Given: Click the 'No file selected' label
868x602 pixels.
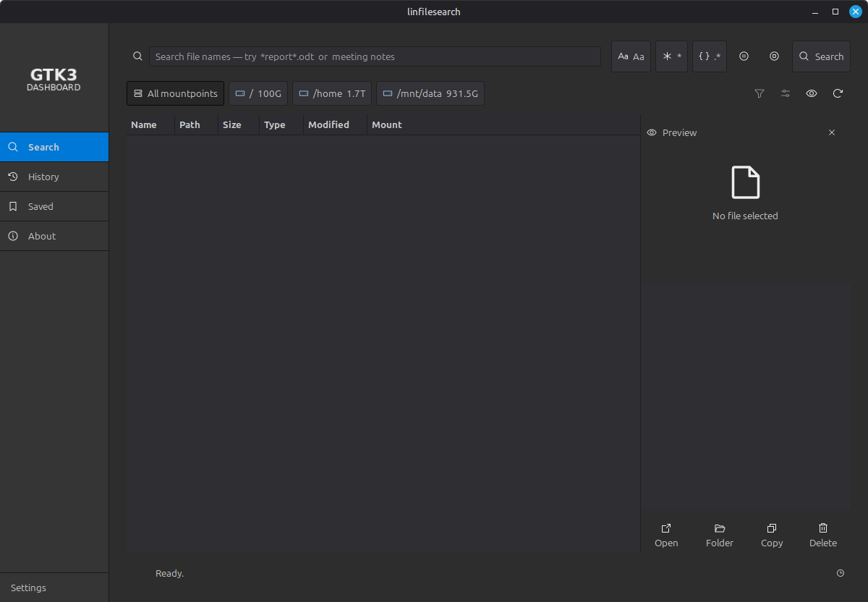Looking at the screenshot, I should point(745,216).
